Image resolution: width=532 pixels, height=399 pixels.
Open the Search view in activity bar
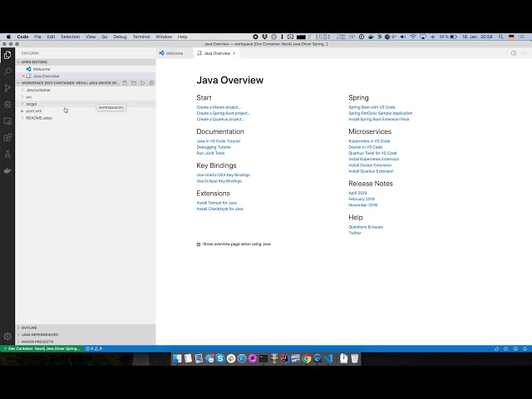(7, 71)
